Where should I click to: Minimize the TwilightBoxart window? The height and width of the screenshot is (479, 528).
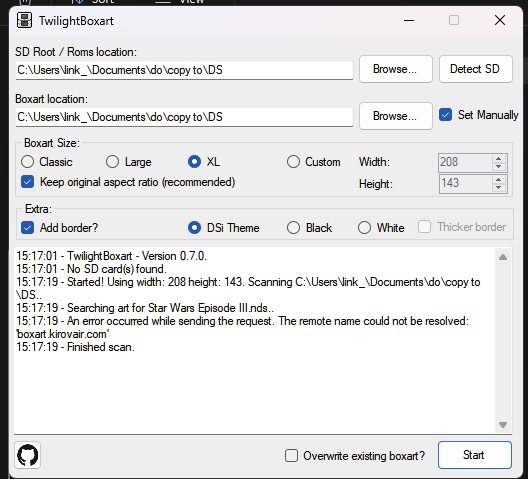point(409,21)
